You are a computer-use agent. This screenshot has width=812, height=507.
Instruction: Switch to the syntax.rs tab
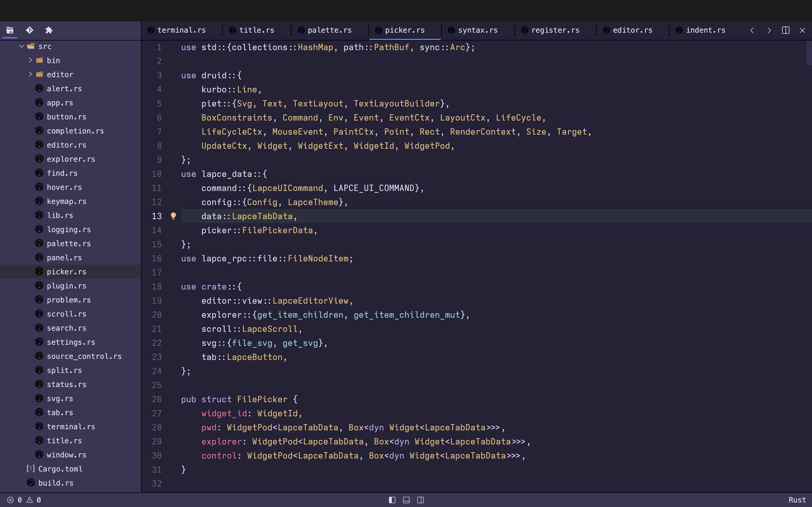pos(477,30)
